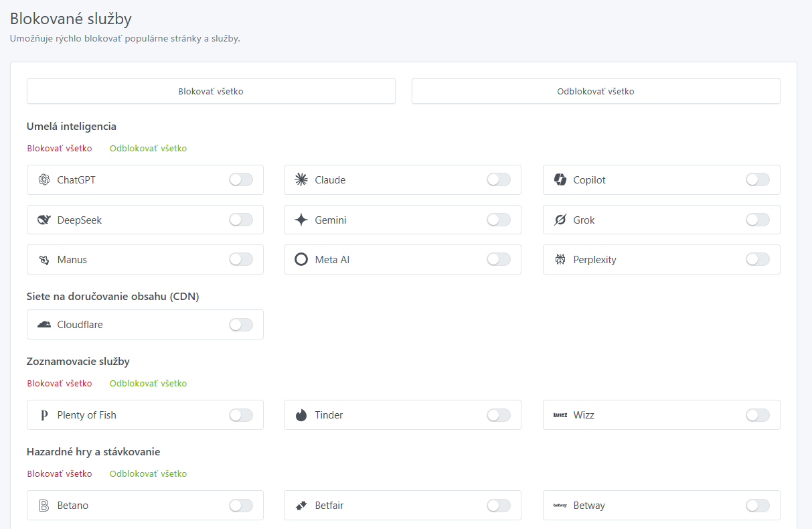The image size is (812, 529).
Task: Toggle the Perplexity switch
Action: click(x=758, y=259)
